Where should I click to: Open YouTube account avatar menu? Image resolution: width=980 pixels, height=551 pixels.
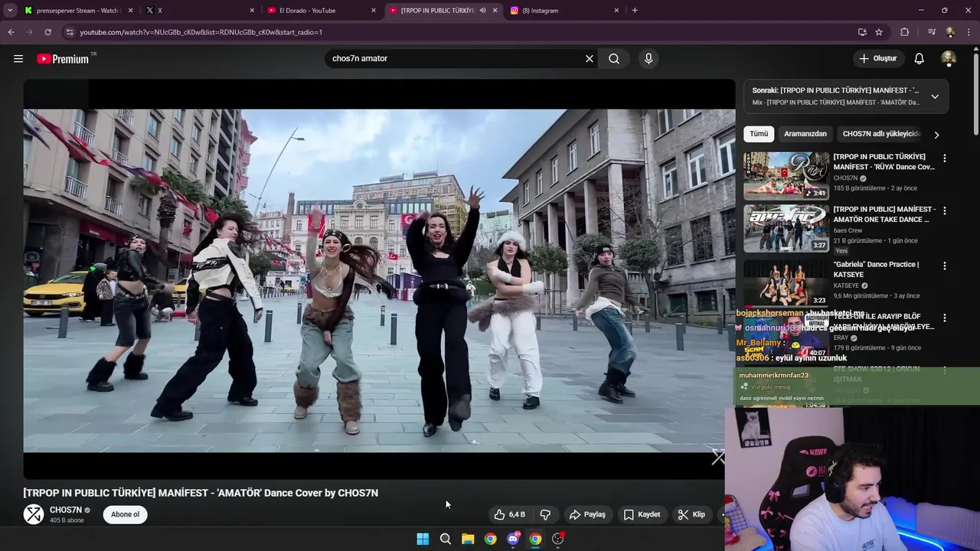(x=949, y=58)
